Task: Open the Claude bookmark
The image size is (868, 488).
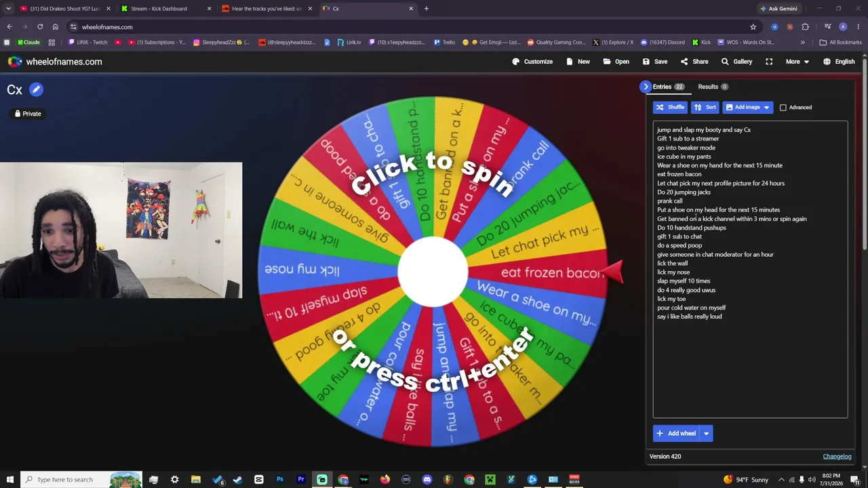Action: (28, 42)
